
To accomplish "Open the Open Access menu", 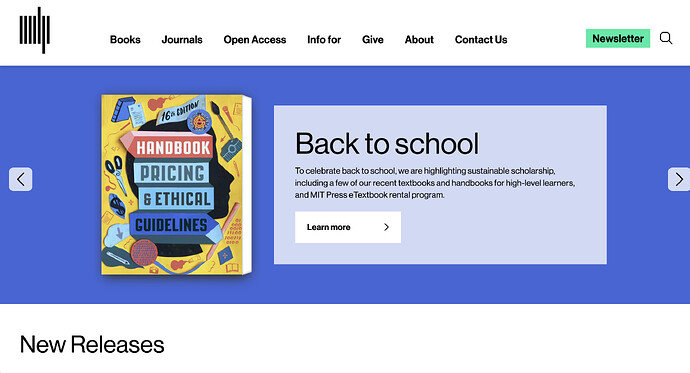I will (x=255, y=40).
